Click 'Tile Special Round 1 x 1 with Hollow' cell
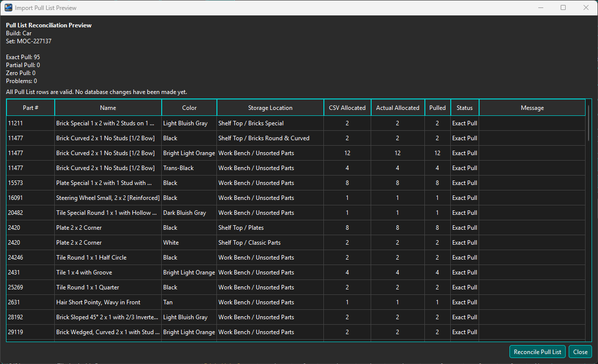598x364 pixels. (108, 213)
